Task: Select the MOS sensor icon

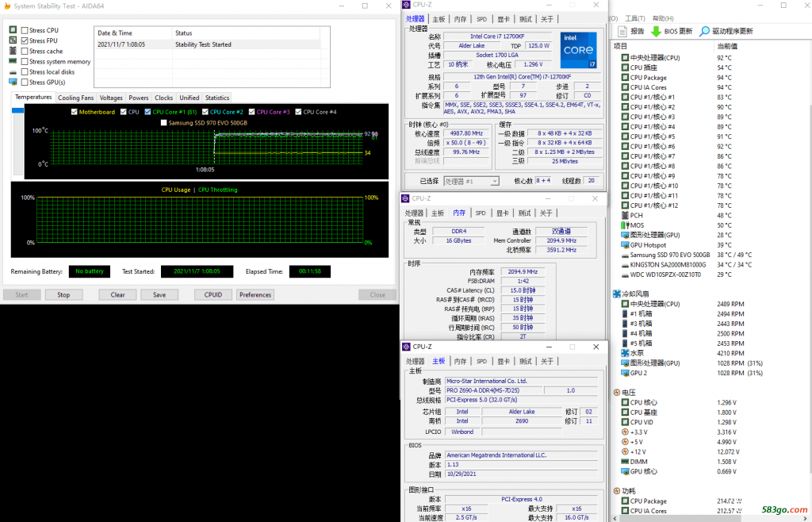Action: pyautogui.click(x=625, y=225)
